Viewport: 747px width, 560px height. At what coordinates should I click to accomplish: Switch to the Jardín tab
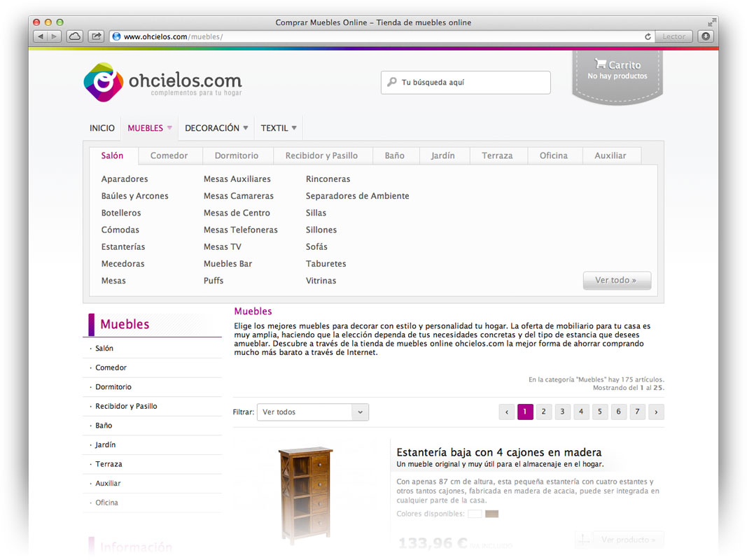[x=442, y=155]
